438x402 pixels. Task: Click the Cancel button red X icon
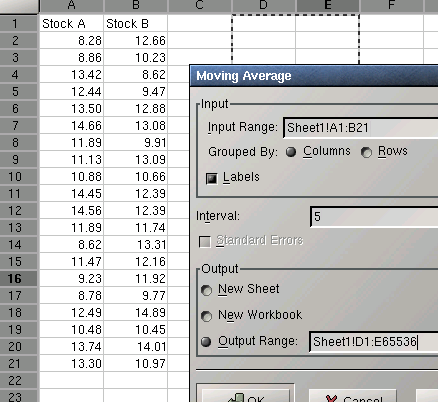[x=331, y=399]
